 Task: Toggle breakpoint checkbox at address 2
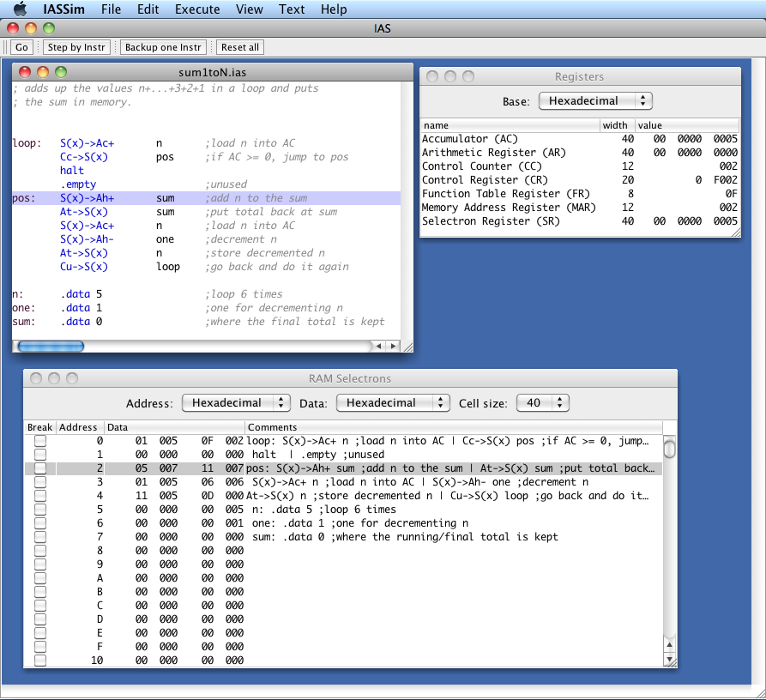click(40, 468)
